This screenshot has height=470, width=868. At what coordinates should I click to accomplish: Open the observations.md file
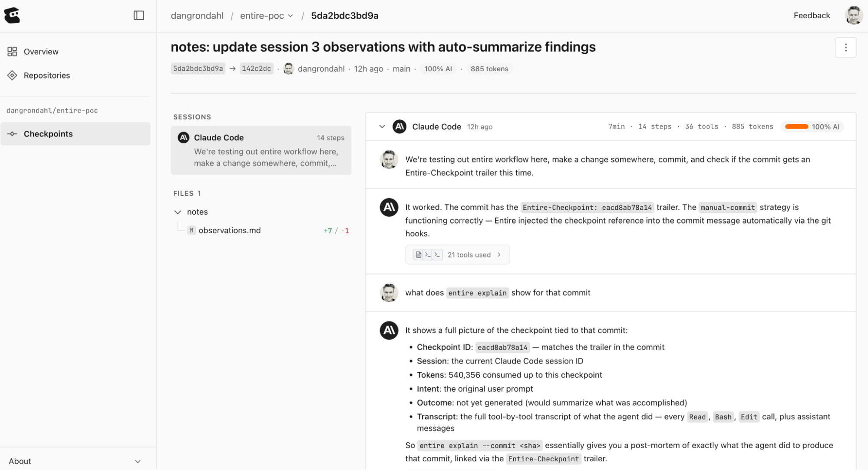coord(229,231)
